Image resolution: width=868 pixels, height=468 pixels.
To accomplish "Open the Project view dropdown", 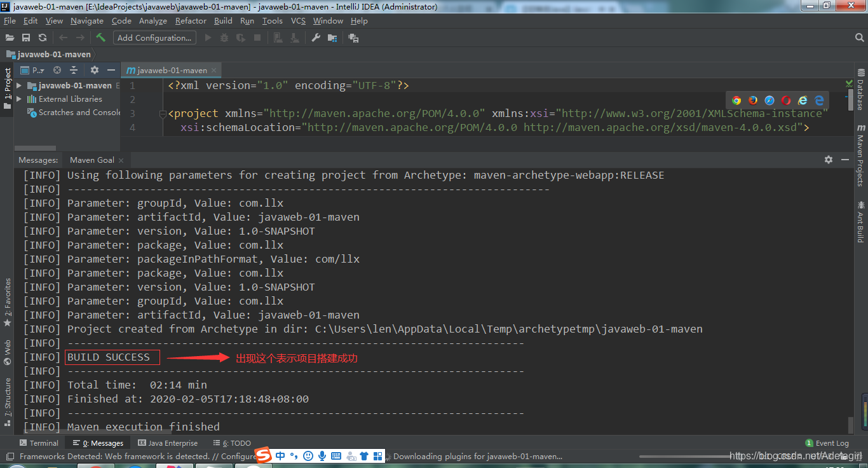I will pyautogui.click(x=33, y=70).
